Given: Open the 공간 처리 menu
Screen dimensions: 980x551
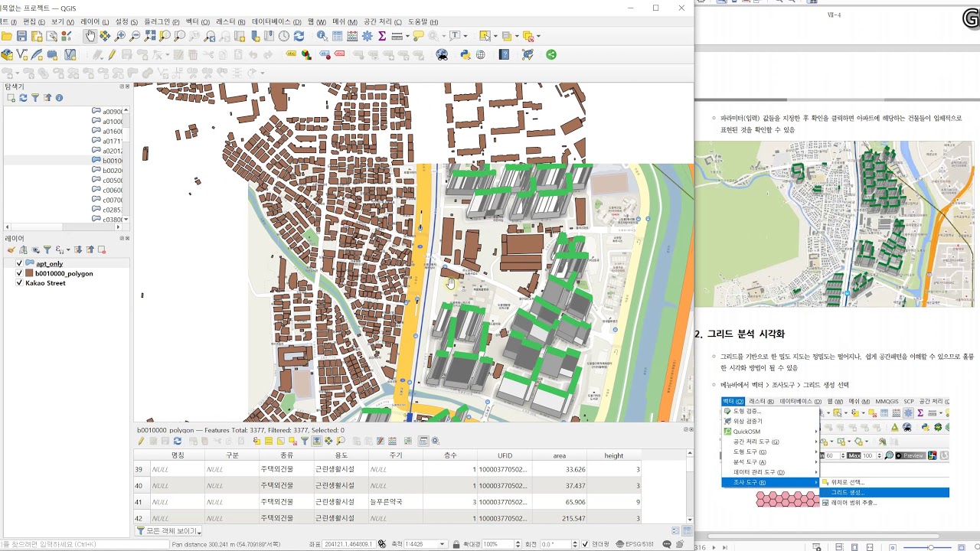Looking at the screenshot, I should click(382, 22).
